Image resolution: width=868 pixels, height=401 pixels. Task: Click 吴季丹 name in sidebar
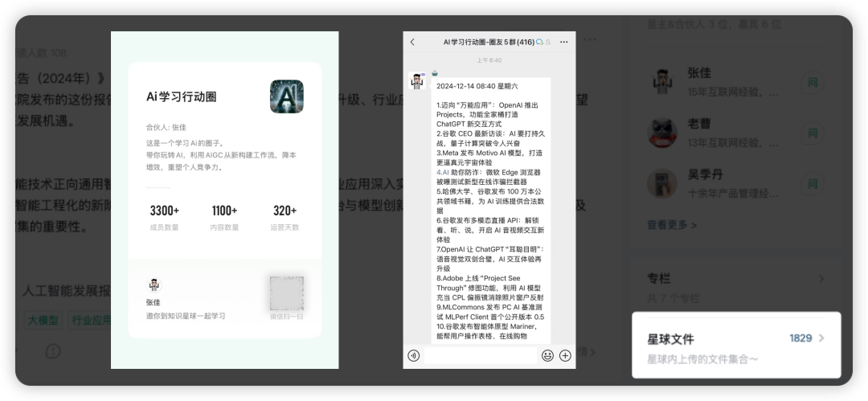(x=706, y=174)
